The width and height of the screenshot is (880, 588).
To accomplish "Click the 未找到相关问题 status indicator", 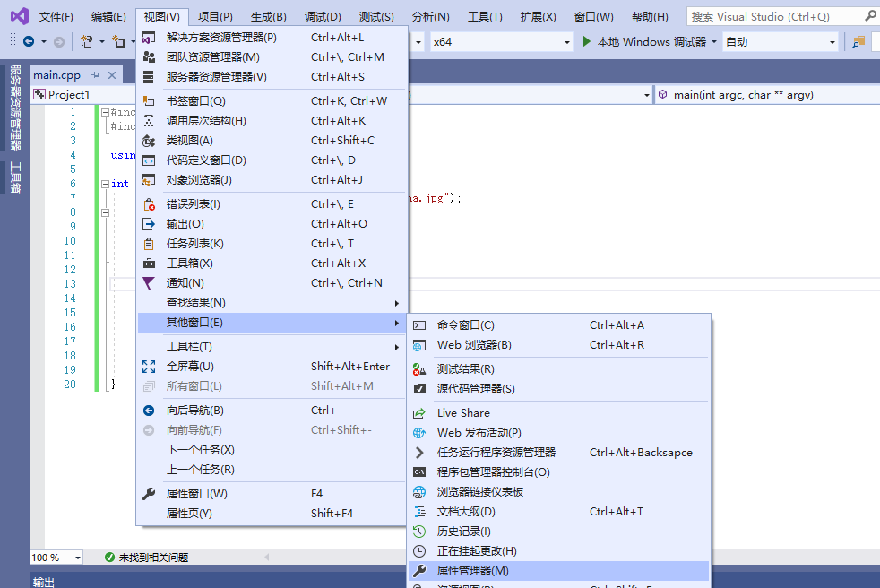I will [x=146, y=558].
